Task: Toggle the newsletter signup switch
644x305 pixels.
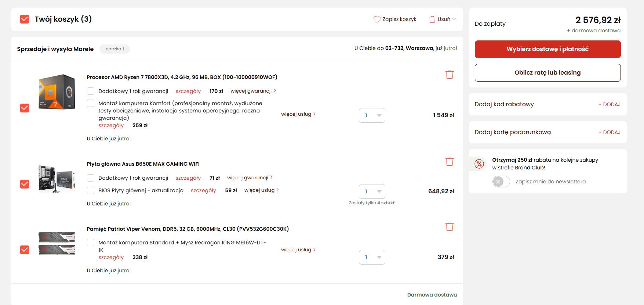Action: coord(501,182)
